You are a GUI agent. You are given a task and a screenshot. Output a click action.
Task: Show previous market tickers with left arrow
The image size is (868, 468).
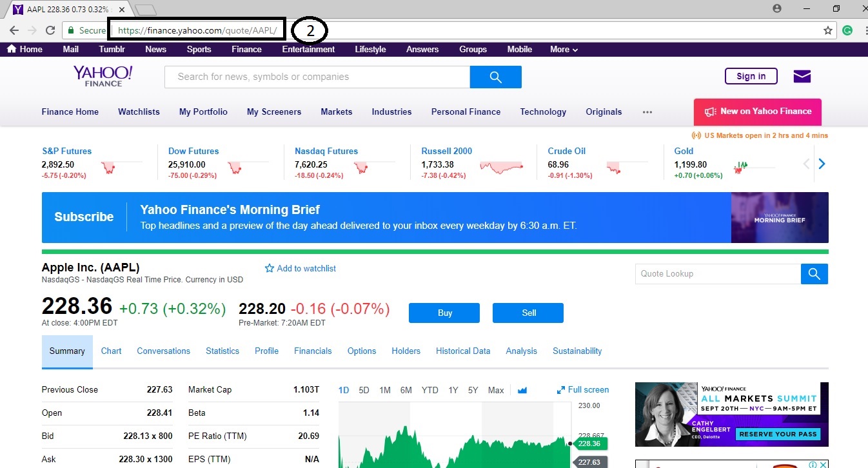pyautogui.click(x=806, y=164)
